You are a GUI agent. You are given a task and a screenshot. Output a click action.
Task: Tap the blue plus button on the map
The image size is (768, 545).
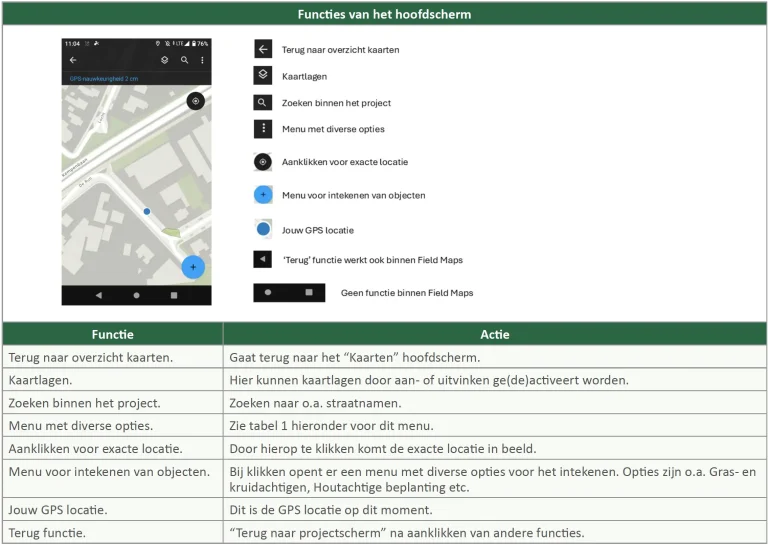tap(193, 267)
